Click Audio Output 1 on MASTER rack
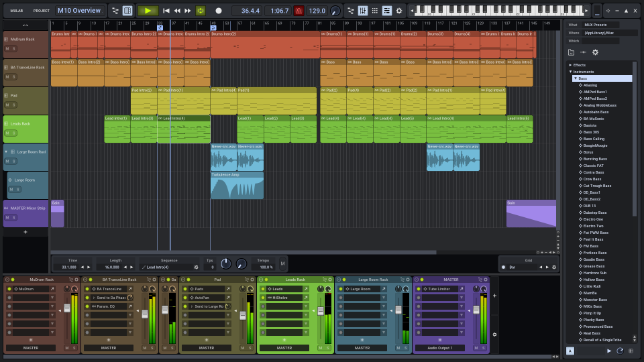Viewport: 644px width, 362px height. [439, 348]
